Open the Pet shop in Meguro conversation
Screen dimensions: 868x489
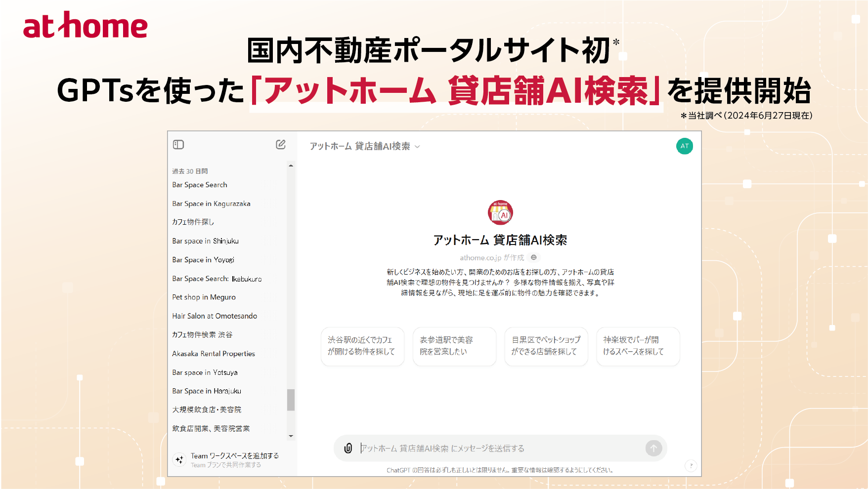203,297
